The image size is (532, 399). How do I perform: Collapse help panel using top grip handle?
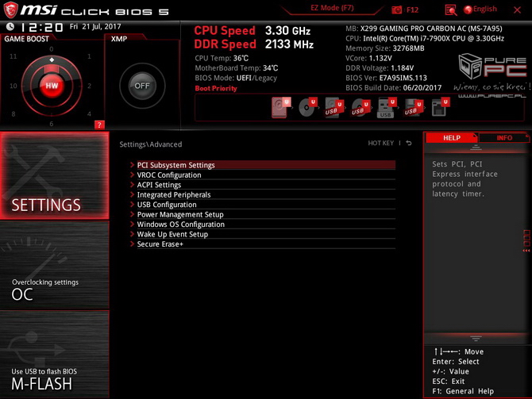coord(476,147)
